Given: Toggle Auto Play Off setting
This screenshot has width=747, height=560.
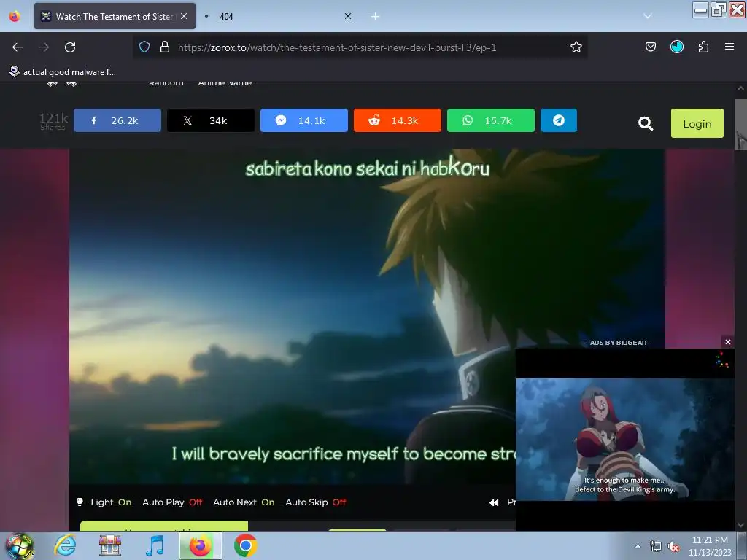Looking at the screenshot, I should [172, 502].
